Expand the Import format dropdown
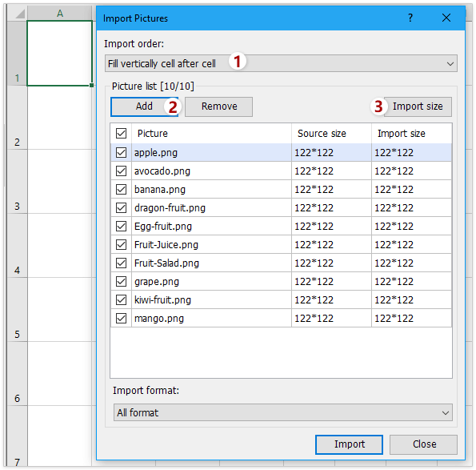 pyautogui.click(x=283, y=412)
